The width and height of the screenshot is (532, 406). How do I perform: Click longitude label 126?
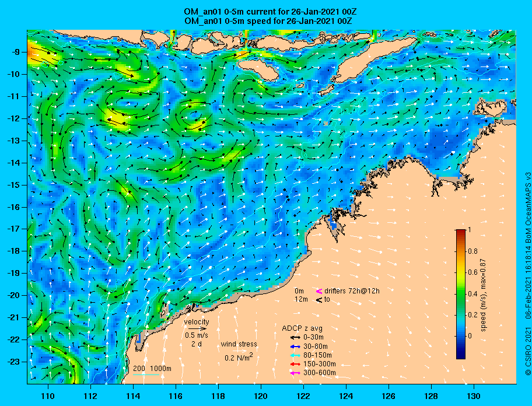[x=388, y=396]
